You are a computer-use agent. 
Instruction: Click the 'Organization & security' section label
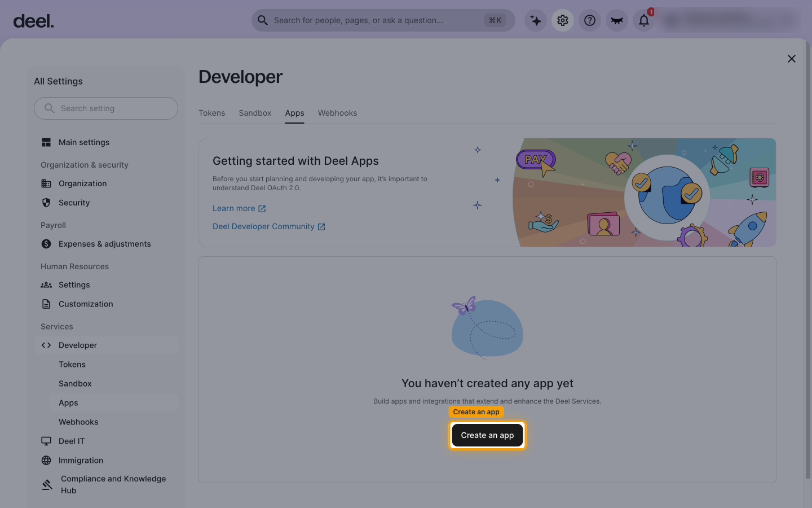coord(85,165)
